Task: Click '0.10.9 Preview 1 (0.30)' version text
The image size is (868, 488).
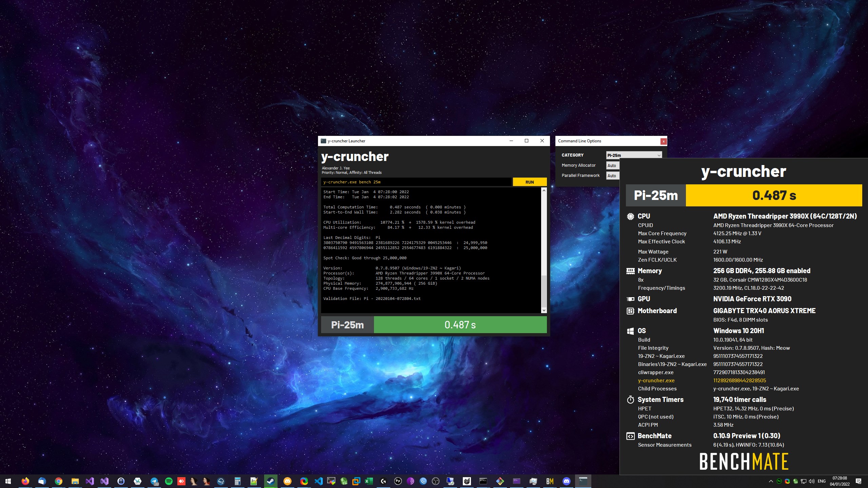Action: [747, 436]
